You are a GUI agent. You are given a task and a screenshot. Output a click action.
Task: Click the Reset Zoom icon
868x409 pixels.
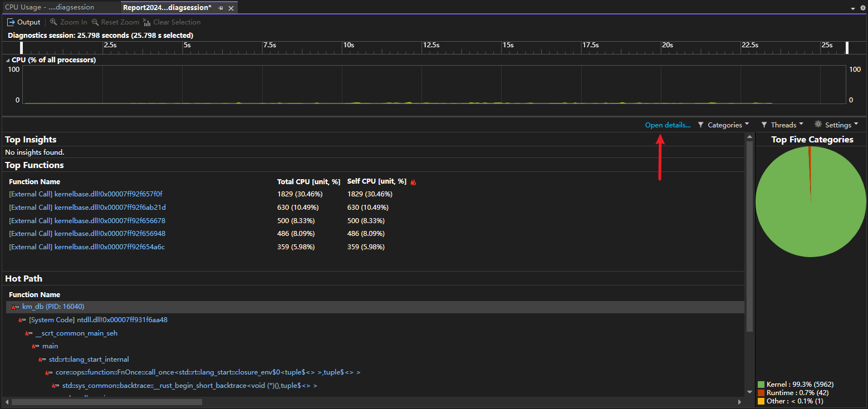(95, 22)
